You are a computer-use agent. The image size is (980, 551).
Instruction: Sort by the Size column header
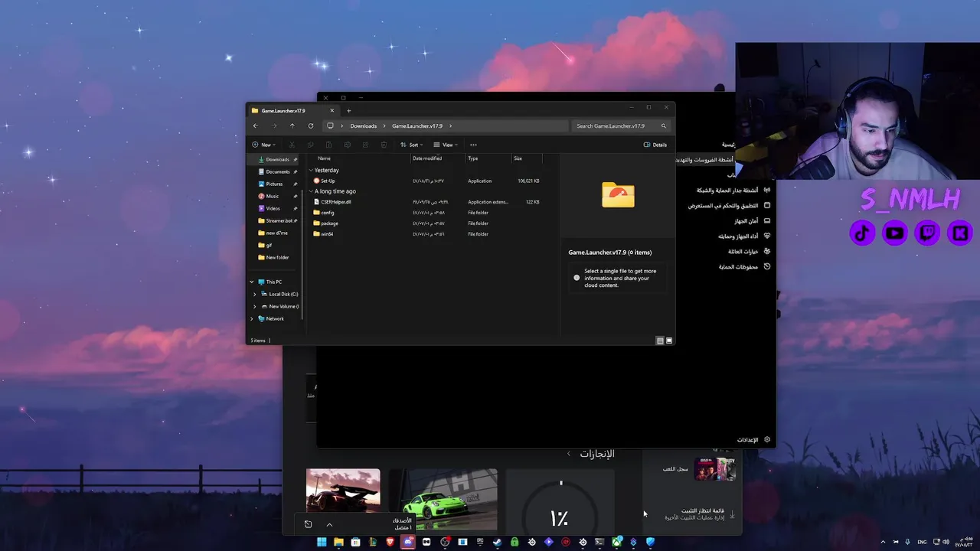tap(518, 158)
